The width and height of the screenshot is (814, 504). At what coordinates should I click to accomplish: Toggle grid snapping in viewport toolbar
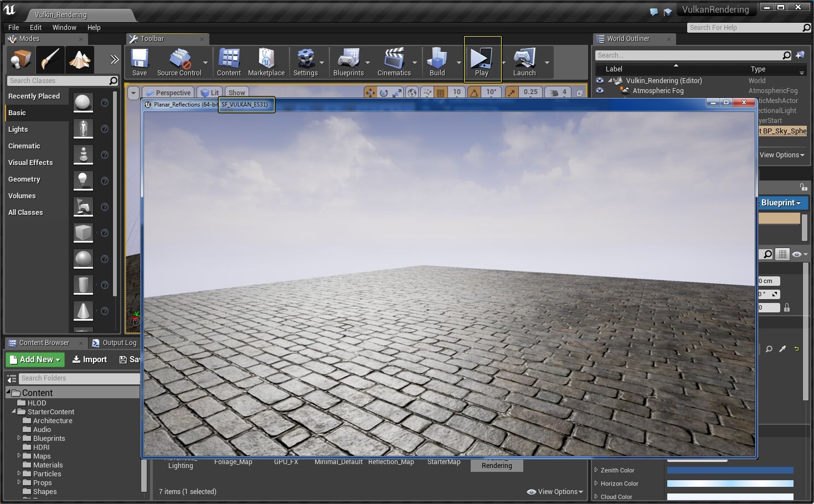pyautogui.click(x=441, y=92)
